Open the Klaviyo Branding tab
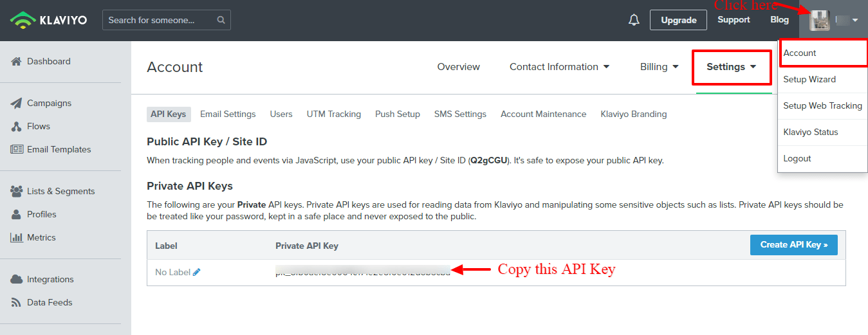The width and height of the screenshot is (868, 335). tap(634, 114)
